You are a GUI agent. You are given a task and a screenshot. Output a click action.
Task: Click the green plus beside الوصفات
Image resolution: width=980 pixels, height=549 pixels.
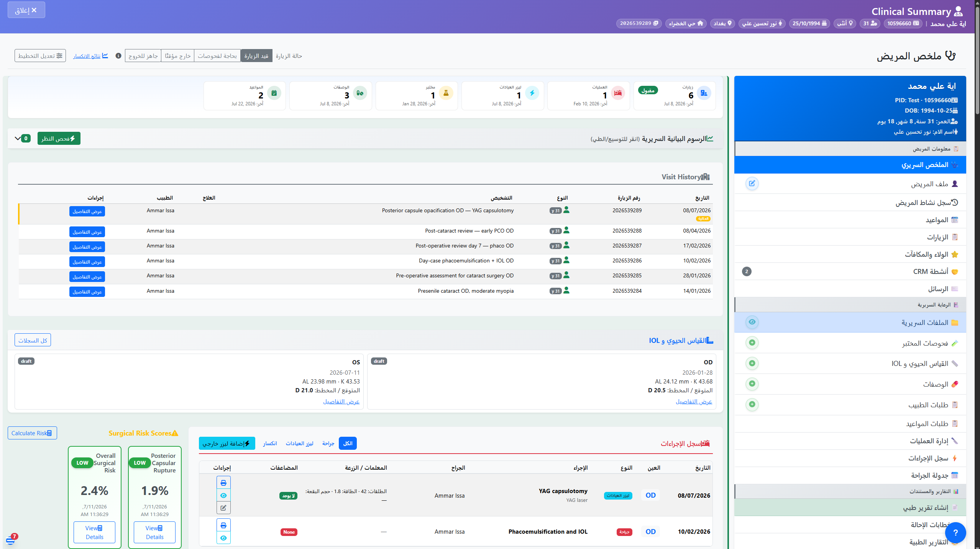point(752,383)
